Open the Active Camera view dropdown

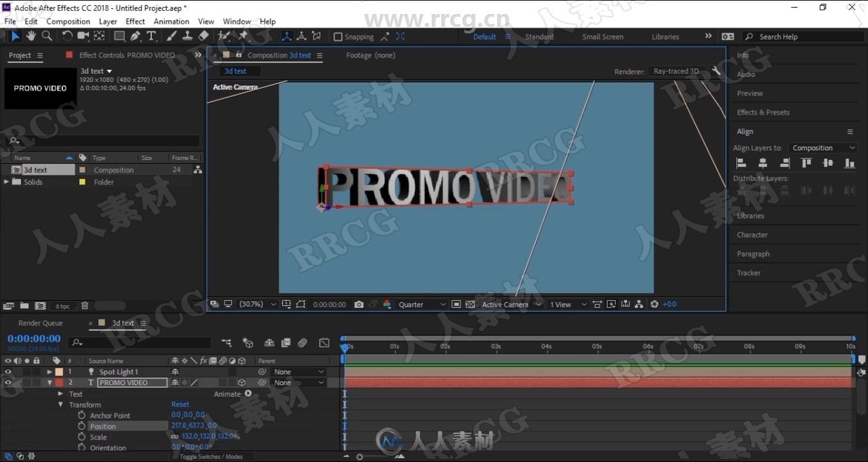[x=512, y=304]
